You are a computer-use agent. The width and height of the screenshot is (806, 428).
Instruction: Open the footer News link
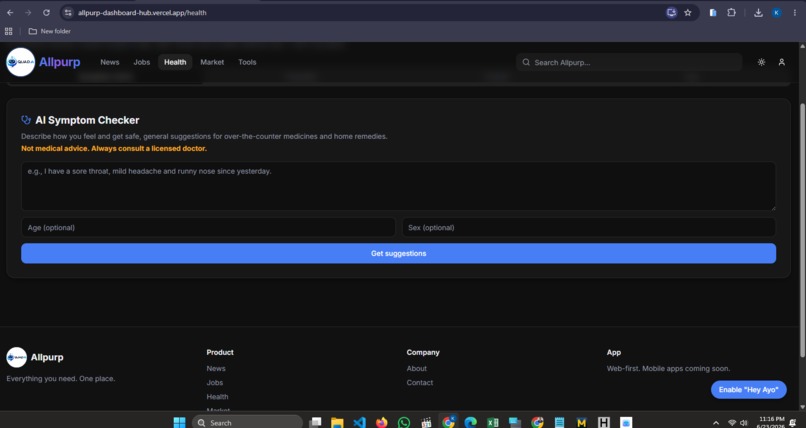tap(216, 368)
